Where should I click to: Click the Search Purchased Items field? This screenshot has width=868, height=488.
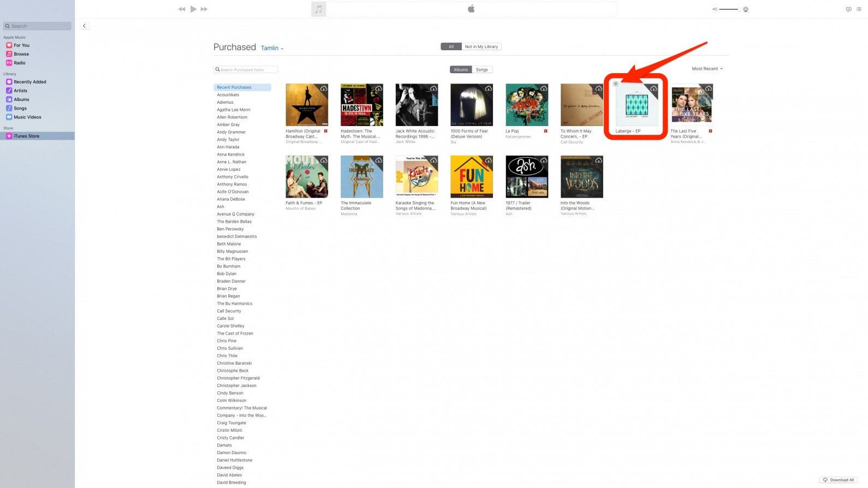(246, 70)
